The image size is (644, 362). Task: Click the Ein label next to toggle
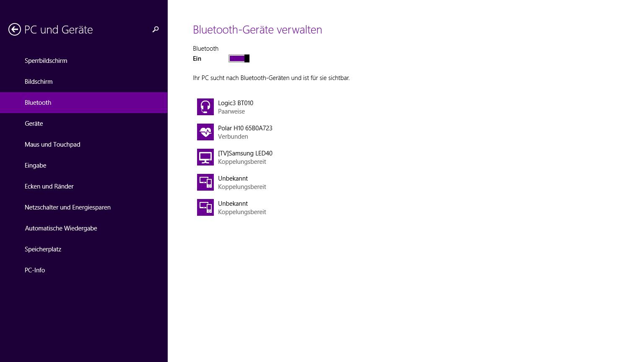197,59
